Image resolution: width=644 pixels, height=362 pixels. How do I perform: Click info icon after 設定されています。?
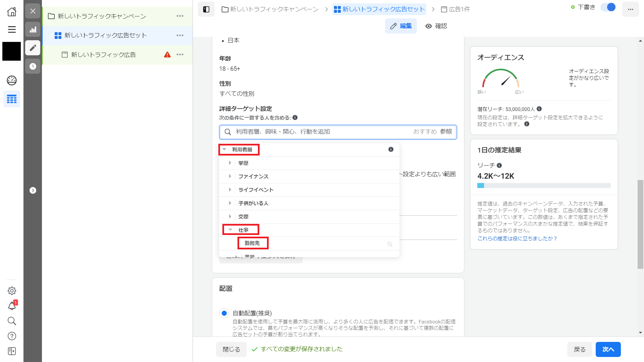pos(527,124)
